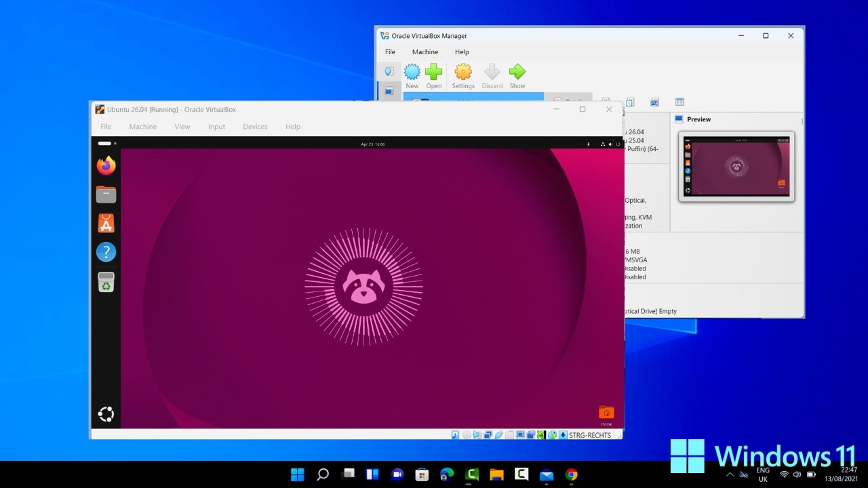The image size is (868, 488).
Task: Open Ubuntu top bar clock
Action: pyautogui.click(x=373, y=144)
